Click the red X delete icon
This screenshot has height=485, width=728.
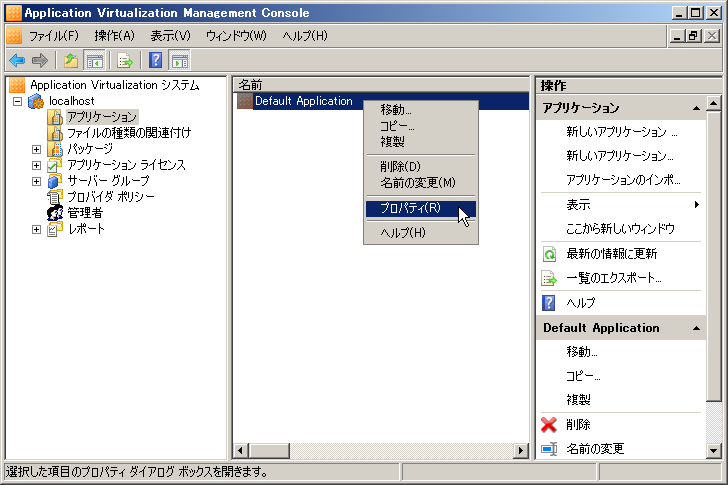click(x=549, y=424)
